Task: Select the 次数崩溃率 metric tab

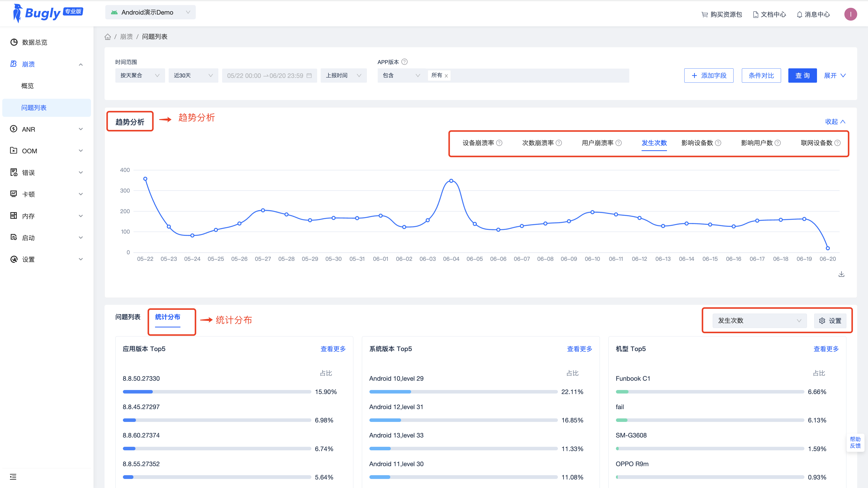Action: click(x=538, y=143)
